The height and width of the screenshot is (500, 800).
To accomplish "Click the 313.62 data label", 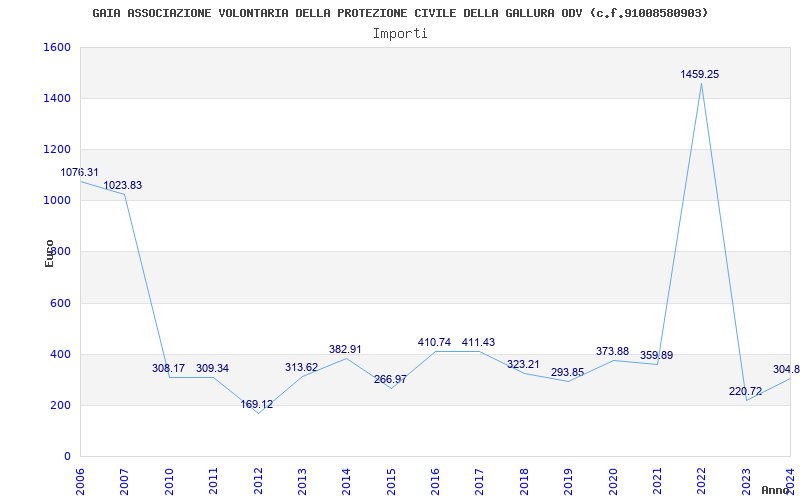I will coord(301,367).
